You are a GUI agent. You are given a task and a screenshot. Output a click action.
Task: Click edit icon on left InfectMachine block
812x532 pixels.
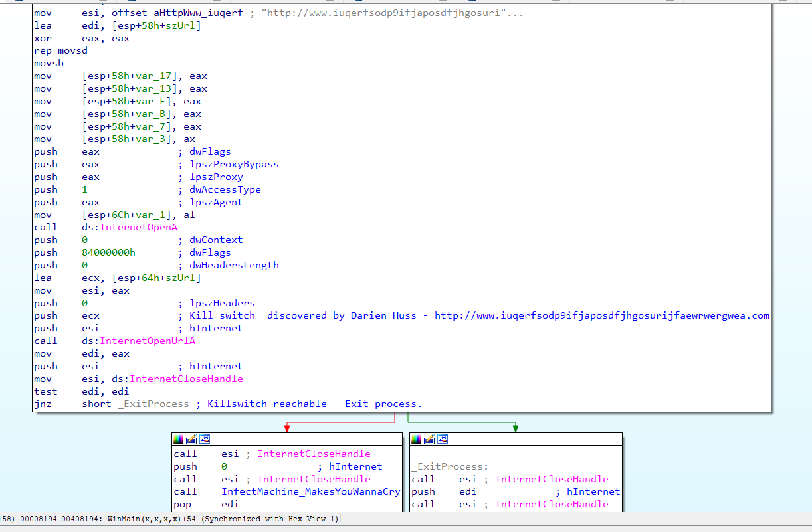pos(191,439)
